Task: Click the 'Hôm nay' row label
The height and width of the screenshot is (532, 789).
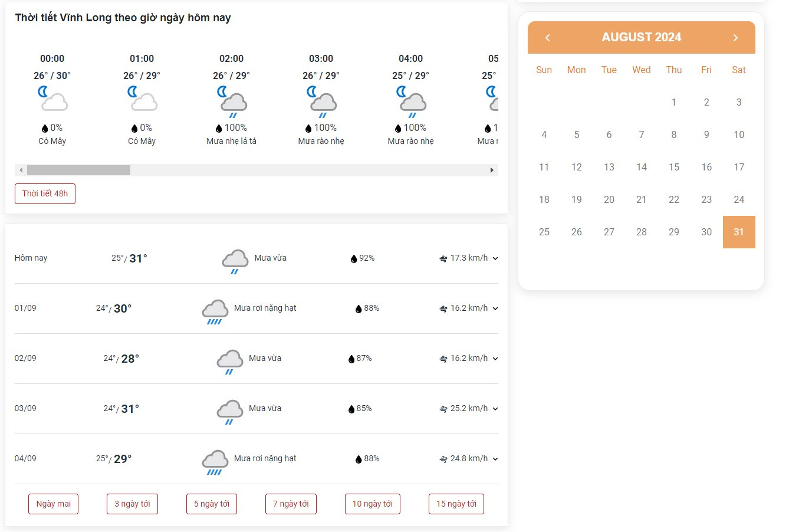Action: click(x=31, y=258)
